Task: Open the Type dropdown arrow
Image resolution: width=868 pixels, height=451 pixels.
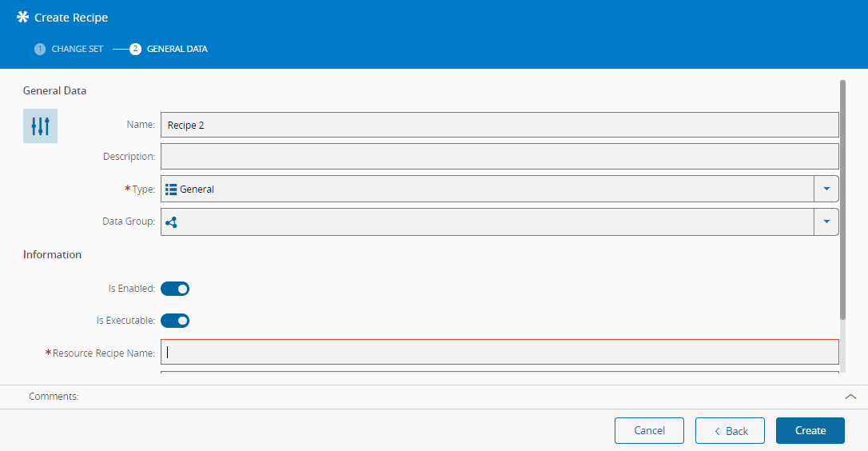Action: (826, 189)
